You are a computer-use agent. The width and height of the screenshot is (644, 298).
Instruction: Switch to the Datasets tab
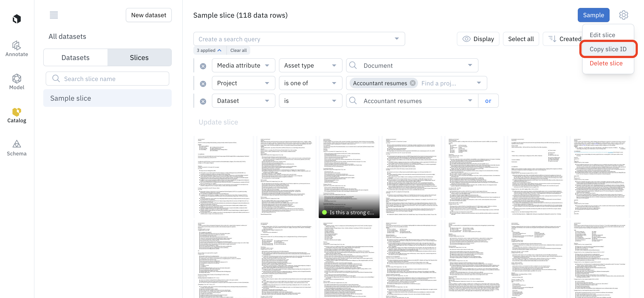coord(75,57)
